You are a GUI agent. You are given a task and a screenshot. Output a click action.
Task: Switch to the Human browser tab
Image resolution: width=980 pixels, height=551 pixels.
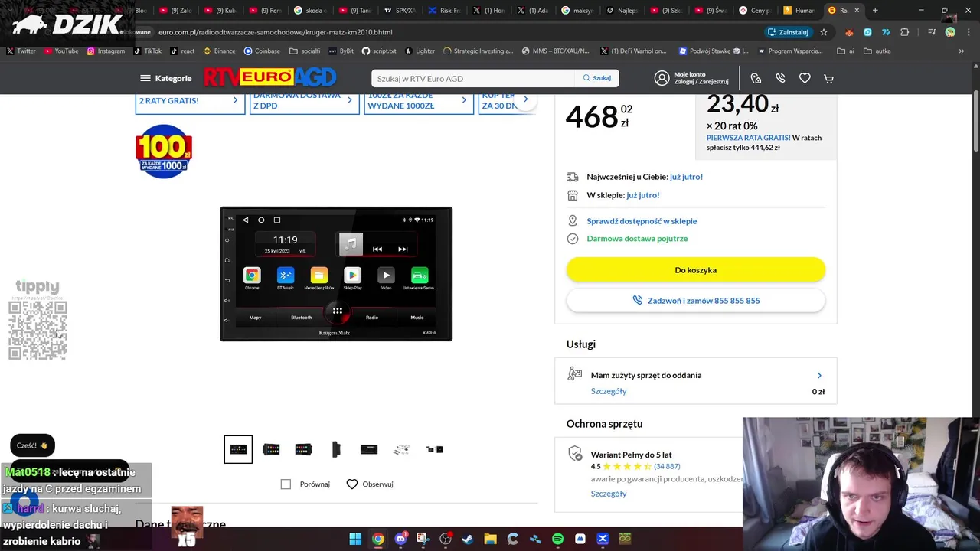coord(799,11)
